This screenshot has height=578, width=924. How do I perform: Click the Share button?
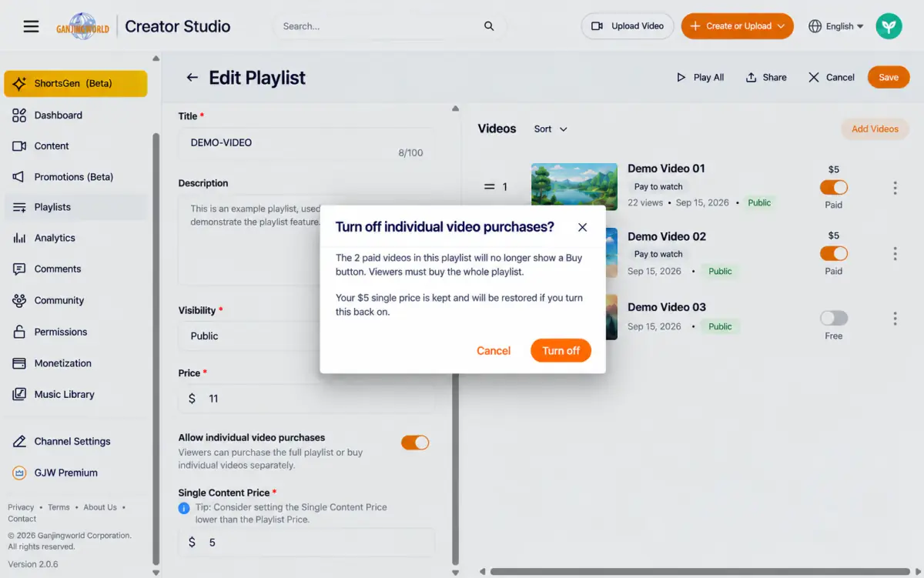pos(766,78)
